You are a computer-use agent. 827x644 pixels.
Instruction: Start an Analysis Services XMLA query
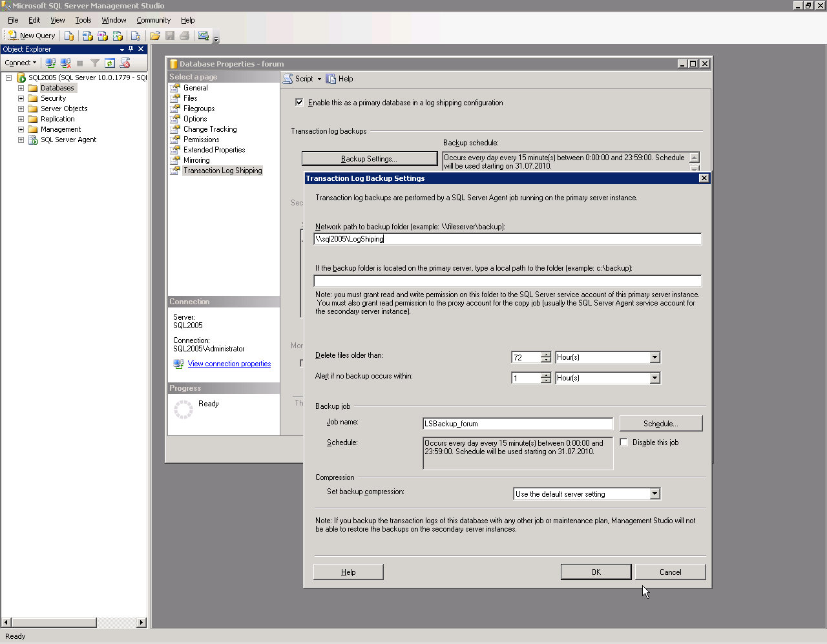118,36
